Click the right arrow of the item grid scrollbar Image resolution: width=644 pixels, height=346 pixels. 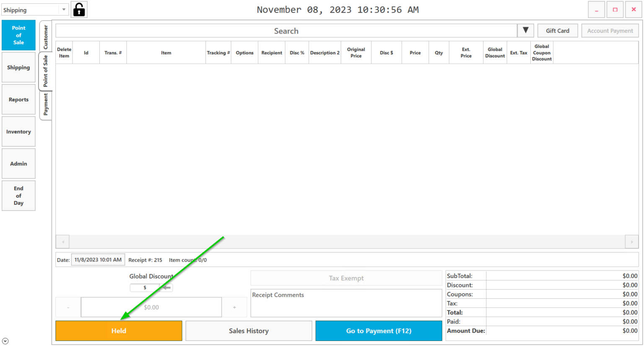(631, 242)
